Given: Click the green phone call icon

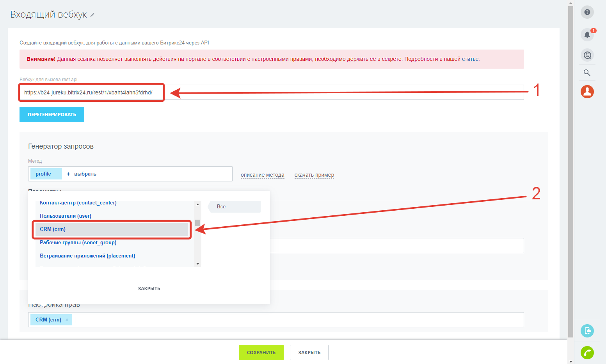Looking at the screenshot, I should (587, 353).
